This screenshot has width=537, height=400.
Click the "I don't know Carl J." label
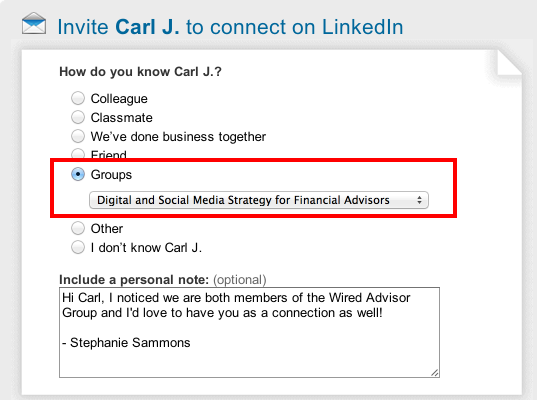click(146, 247)
